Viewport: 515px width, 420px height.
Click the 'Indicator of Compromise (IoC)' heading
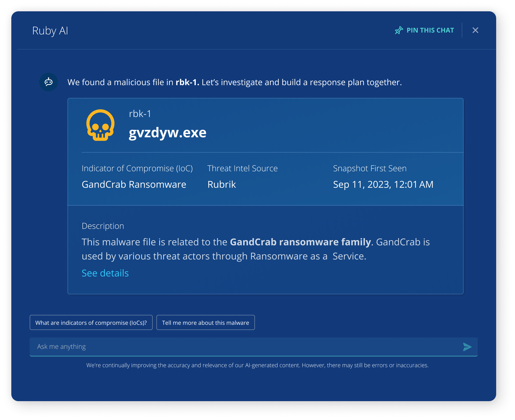[137, 168]
